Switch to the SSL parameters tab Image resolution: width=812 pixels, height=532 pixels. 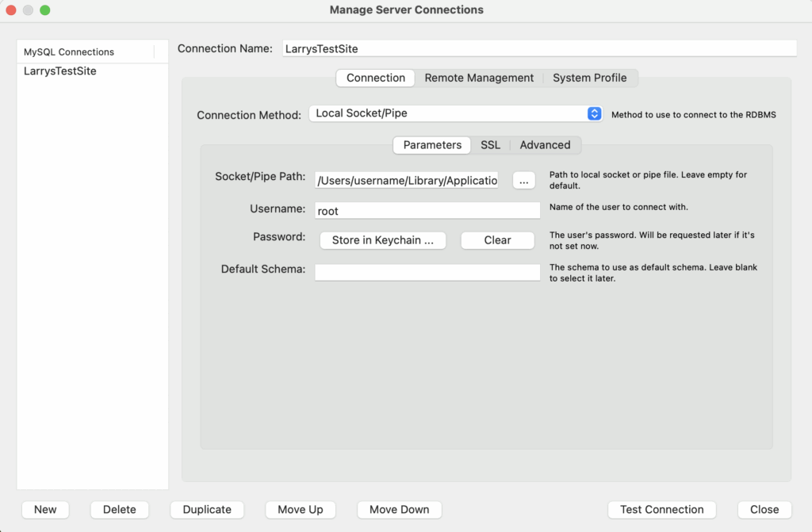(x=490, y=145)
